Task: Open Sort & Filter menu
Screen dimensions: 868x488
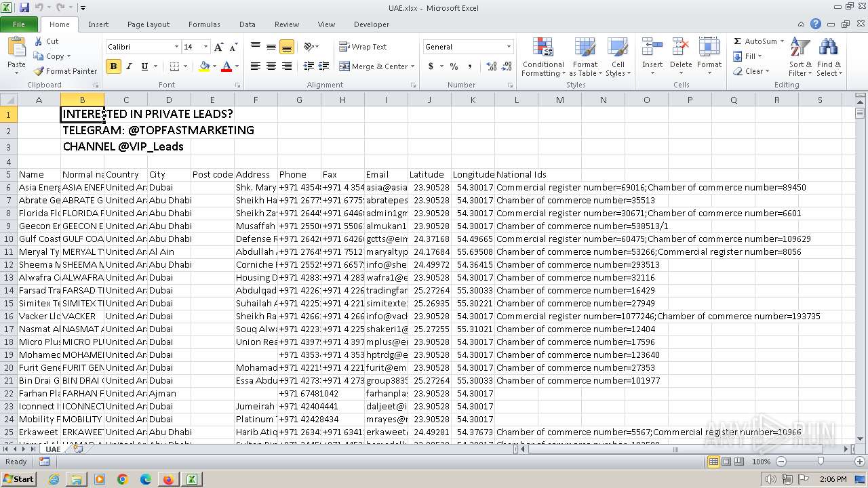Action: (800, 57)
